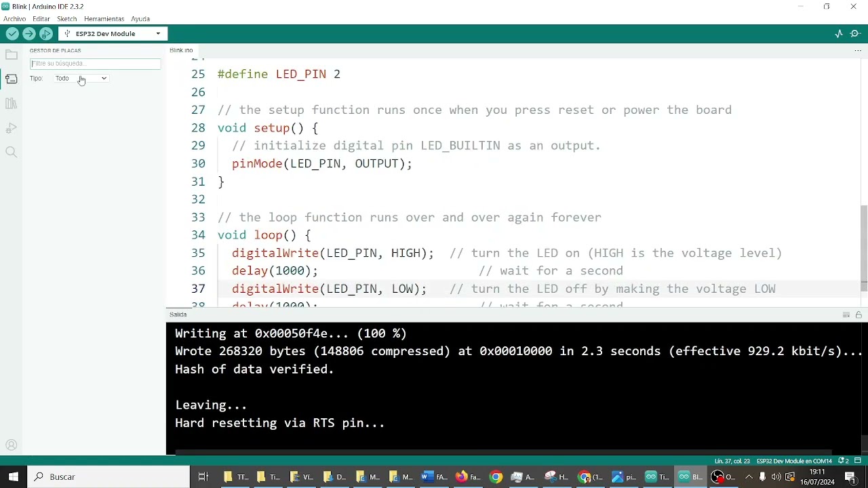Click the editor vertical scrollbar
Screen dimensions: 868x488
pos(864,247)
